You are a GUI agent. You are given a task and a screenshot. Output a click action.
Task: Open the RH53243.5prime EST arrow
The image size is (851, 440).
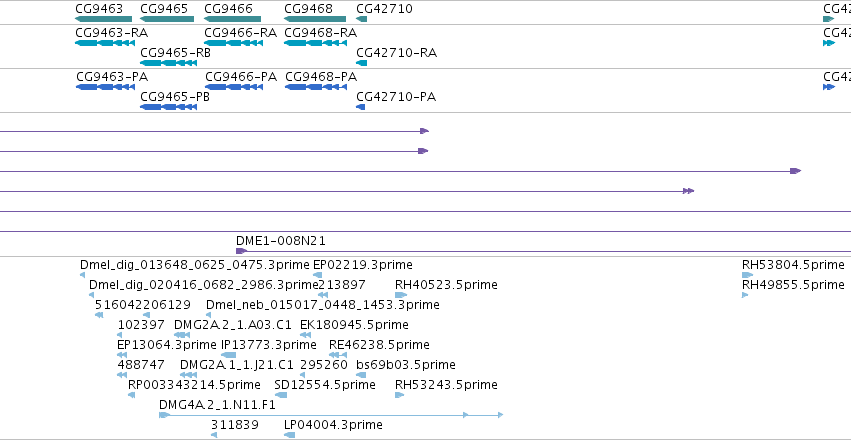coord(400,396)
